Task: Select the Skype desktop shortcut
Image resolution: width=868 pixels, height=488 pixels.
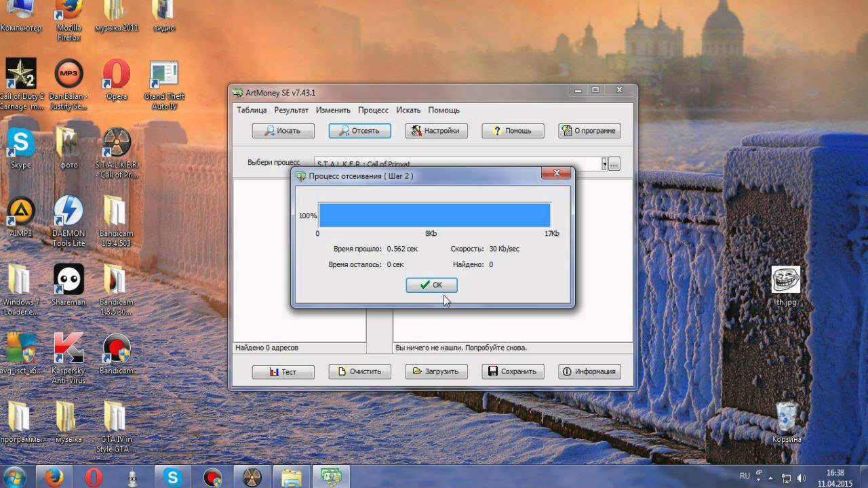Action: (x=21, y=148)
